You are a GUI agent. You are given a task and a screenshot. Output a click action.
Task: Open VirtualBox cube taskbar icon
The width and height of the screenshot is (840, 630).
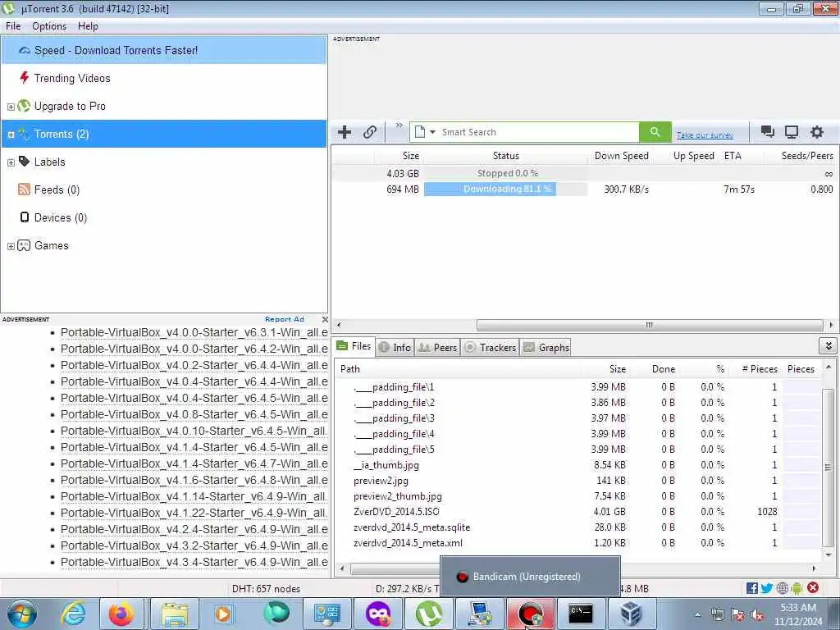[x=631, y=614]
